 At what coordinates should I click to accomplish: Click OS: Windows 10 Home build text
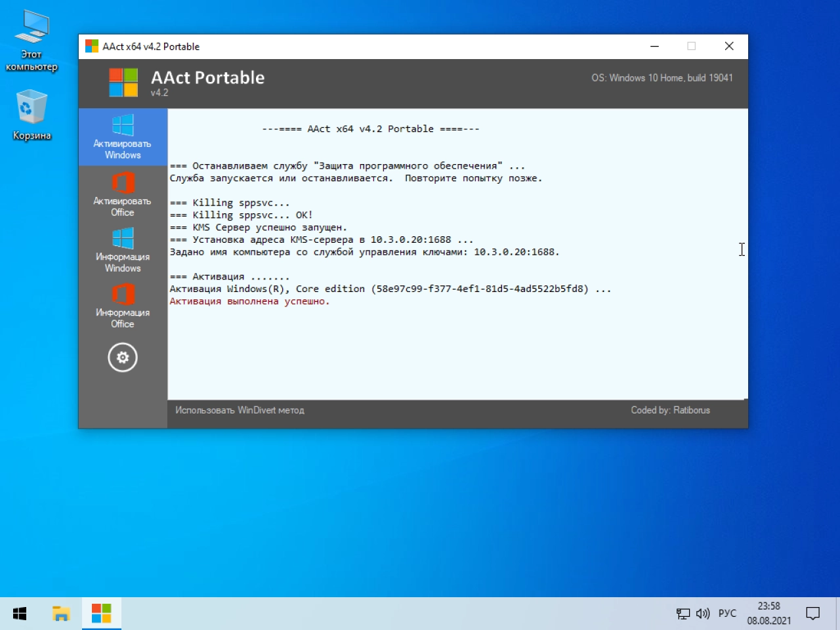(661, 77)
